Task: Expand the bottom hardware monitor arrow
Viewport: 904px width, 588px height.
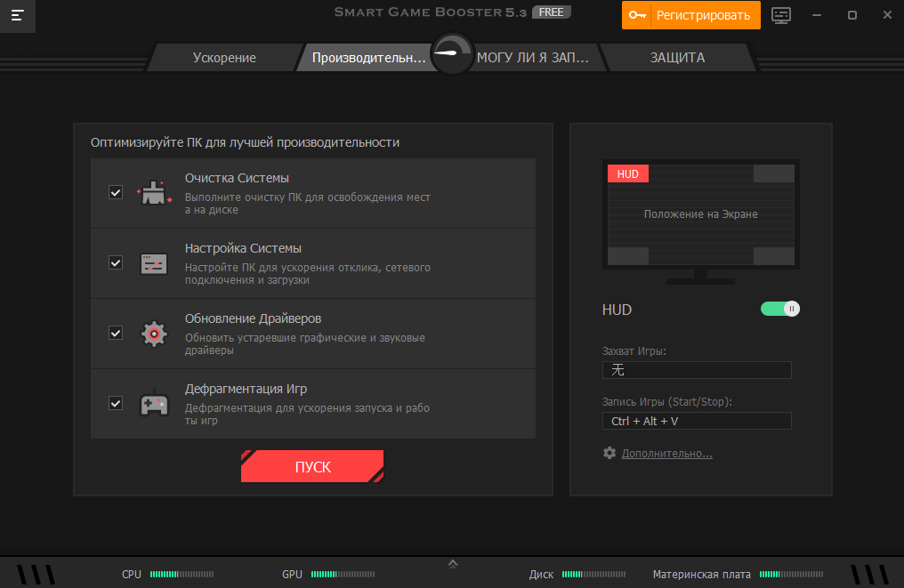Action: pos(453,564)
